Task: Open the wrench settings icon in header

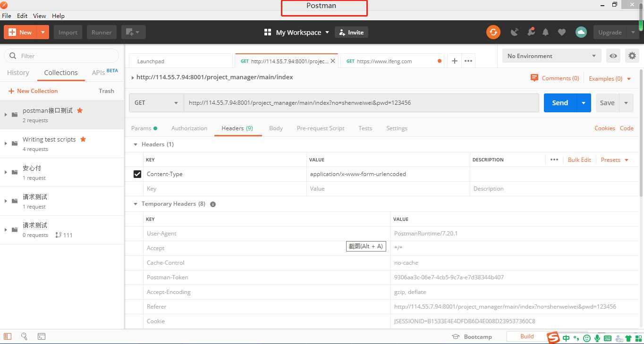Action: [x=531, y=32]
